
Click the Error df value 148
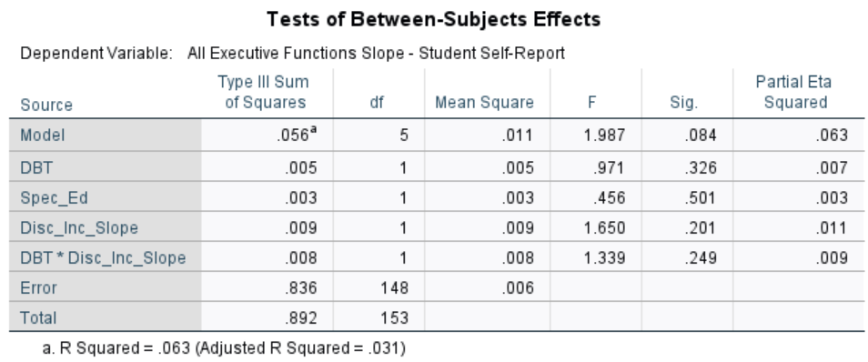(x=394, y=287)
